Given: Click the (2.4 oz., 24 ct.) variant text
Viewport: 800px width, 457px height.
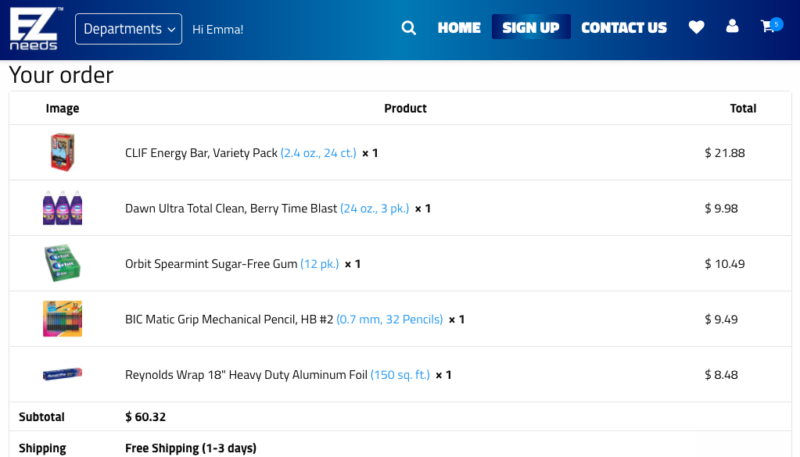Looking at the screenshot, I should (318, 153).
